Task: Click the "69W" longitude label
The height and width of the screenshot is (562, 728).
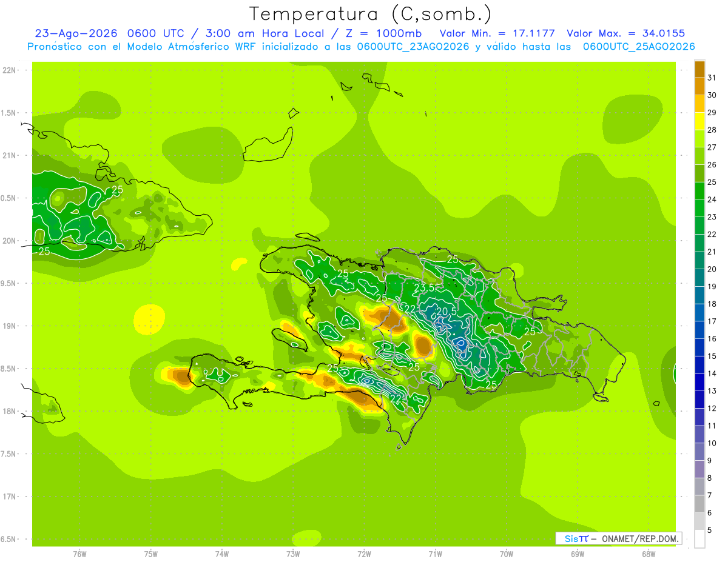Action: click(577, 554)
